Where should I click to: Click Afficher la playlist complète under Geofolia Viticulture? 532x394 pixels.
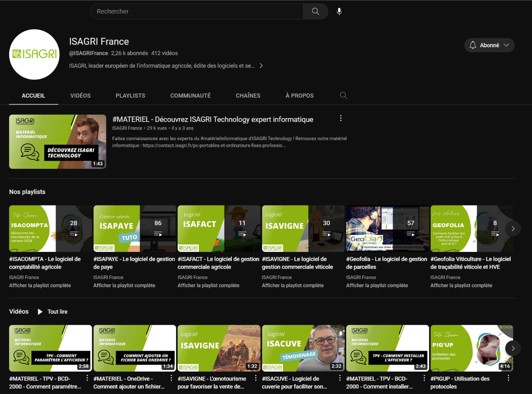461,285
